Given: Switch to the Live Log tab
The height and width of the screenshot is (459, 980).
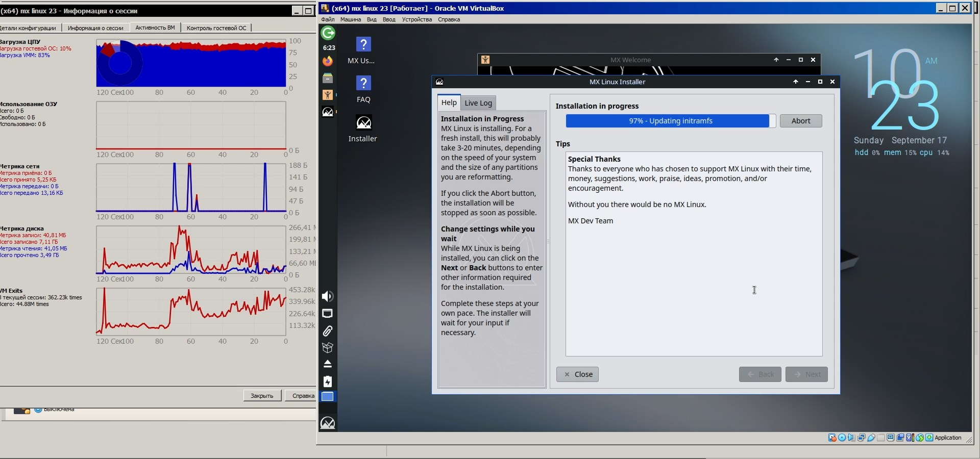Looking at the screenshot, I should 478,103.
